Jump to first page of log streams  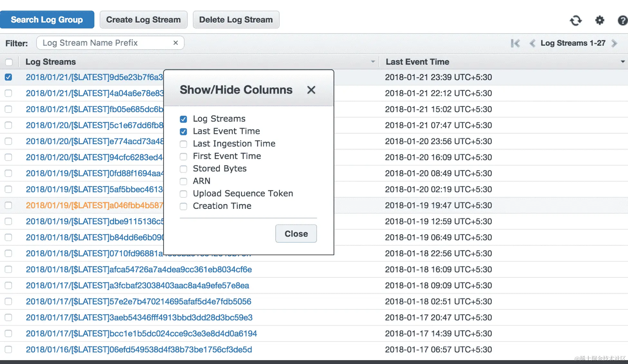pyautogui.click(x=515, y=43)
